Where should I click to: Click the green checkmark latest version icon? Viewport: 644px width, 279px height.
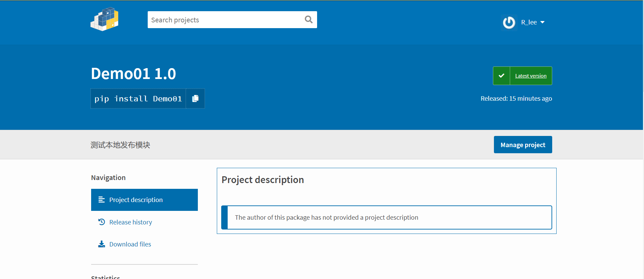pos(502,76)
